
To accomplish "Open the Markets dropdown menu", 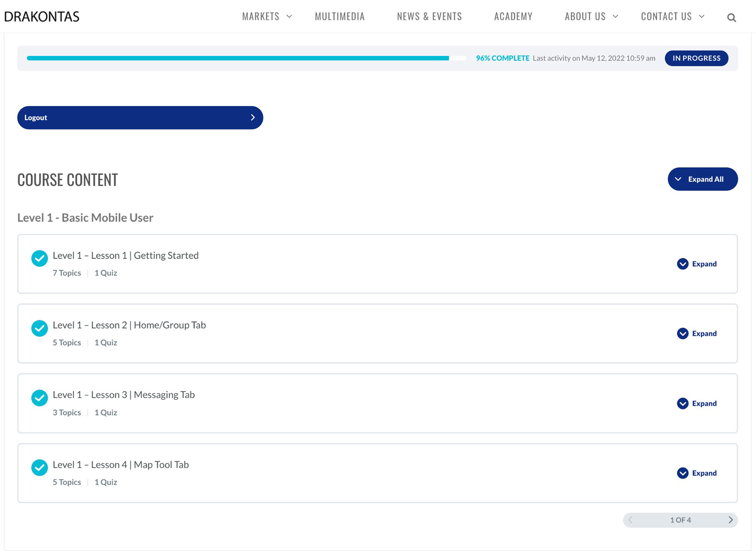I will point(267,16).
